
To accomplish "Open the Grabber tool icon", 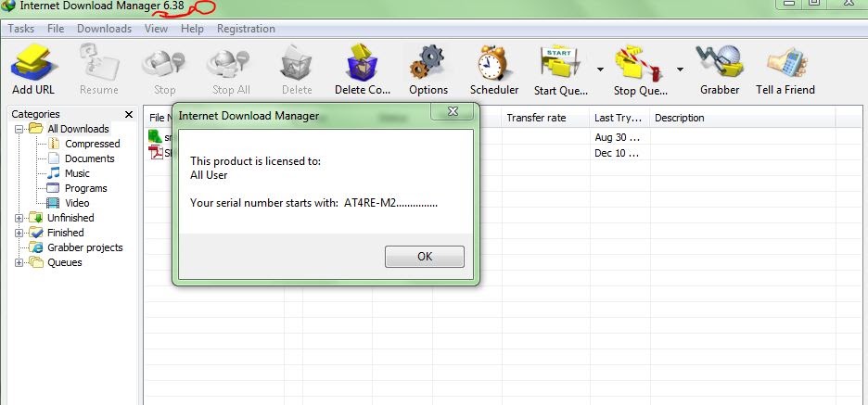I will (x=720, y=62).
